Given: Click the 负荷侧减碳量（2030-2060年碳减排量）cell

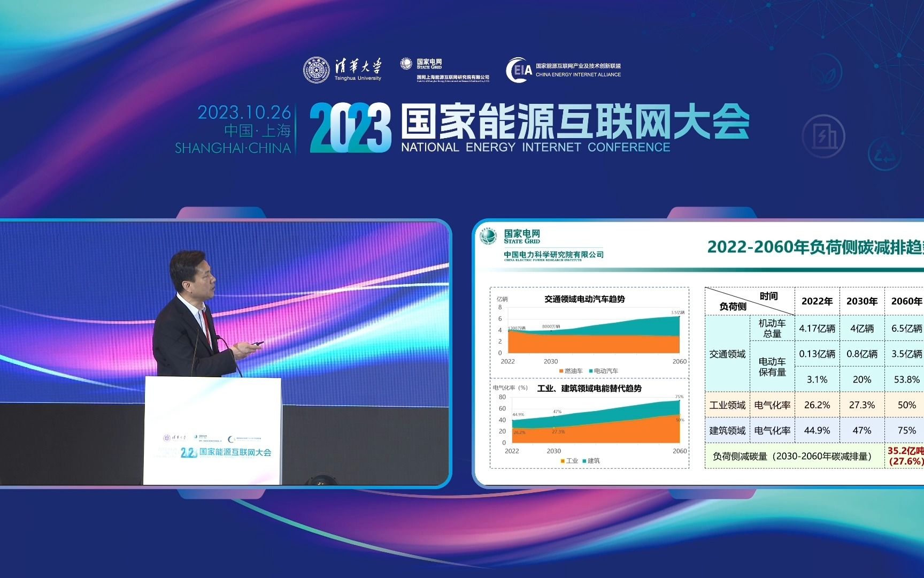Looking at the screenshot, I should (795, 457).
